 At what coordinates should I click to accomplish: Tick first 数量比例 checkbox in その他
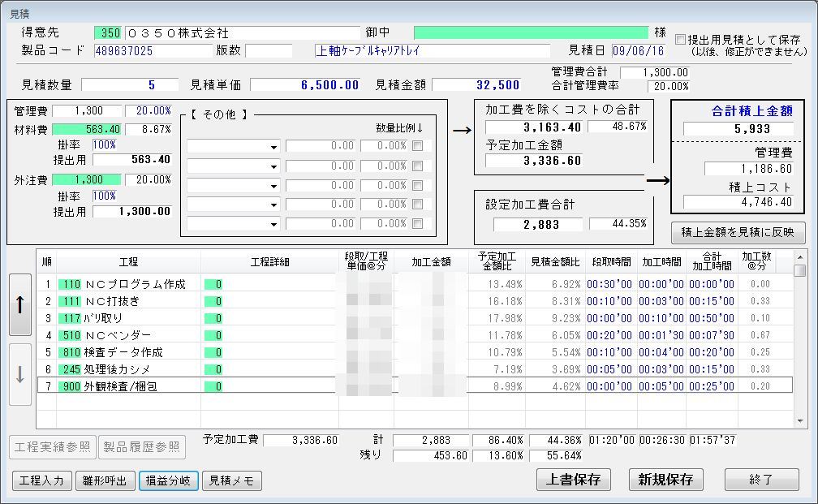(x=417, y=146)
